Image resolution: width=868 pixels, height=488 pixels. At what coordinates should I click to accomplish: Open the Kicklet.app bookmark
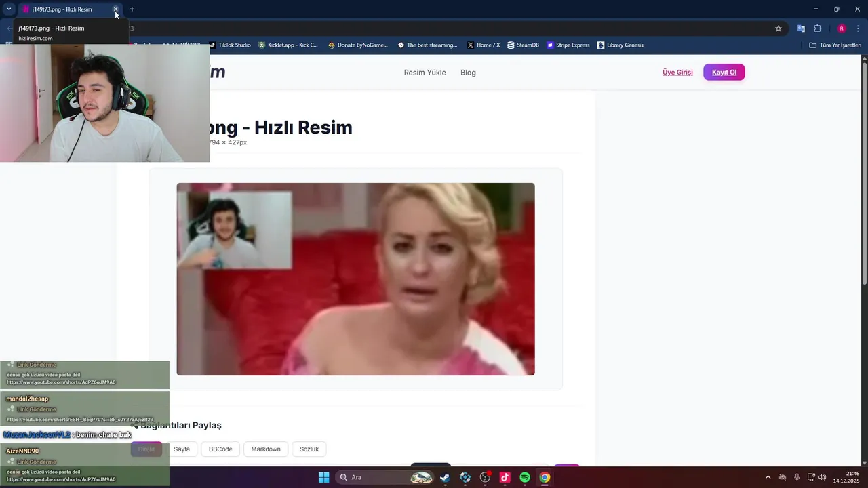click(288, 45)
